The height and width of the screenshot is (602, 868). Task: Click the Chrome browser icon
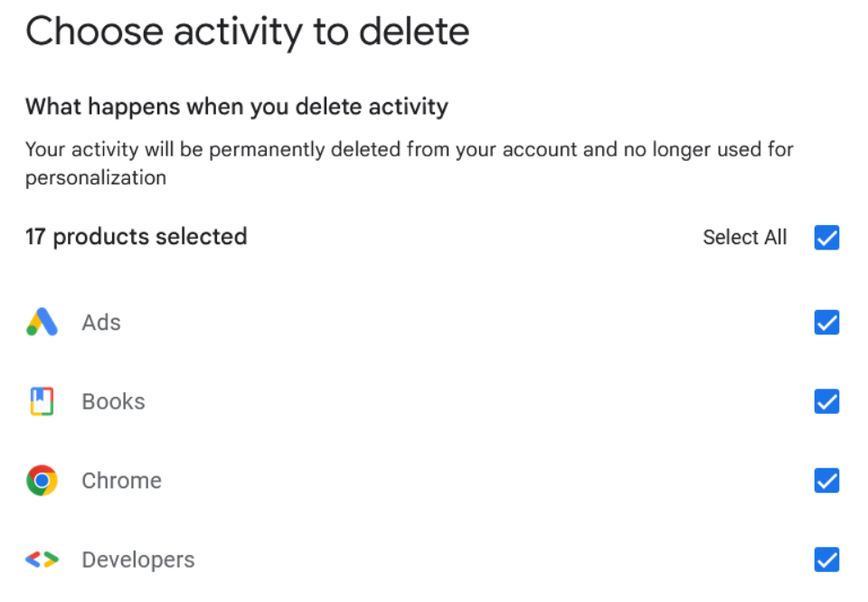[42, 481]
